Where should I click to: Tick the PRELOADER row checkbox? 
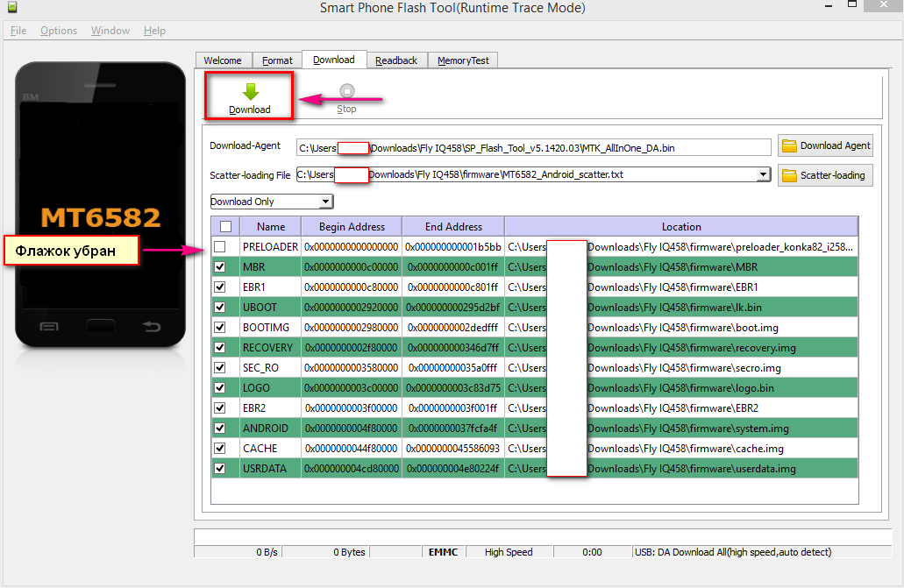(x=220, y=247)
